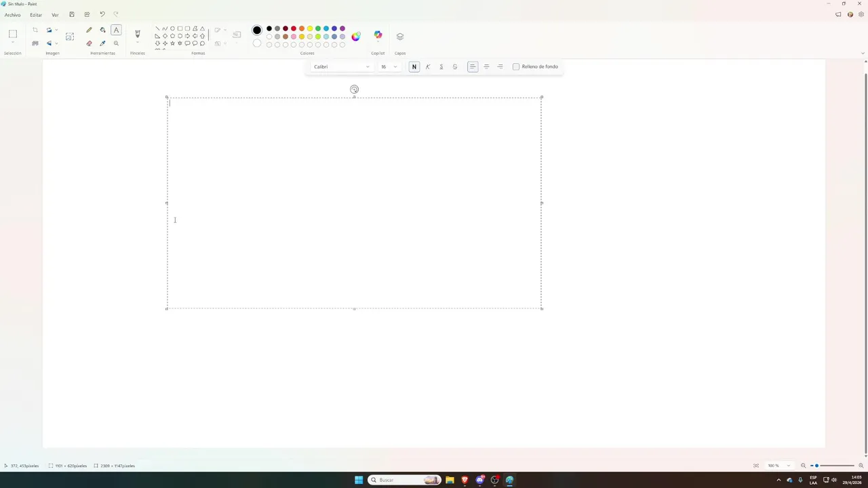Select the Magnifier tool

tap(116, 43)
